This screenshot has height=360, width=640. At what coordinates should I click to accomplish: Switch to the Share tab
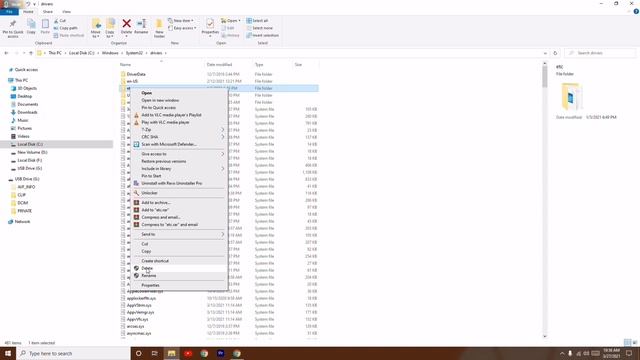pyautogui.click(x=48, y=12)
